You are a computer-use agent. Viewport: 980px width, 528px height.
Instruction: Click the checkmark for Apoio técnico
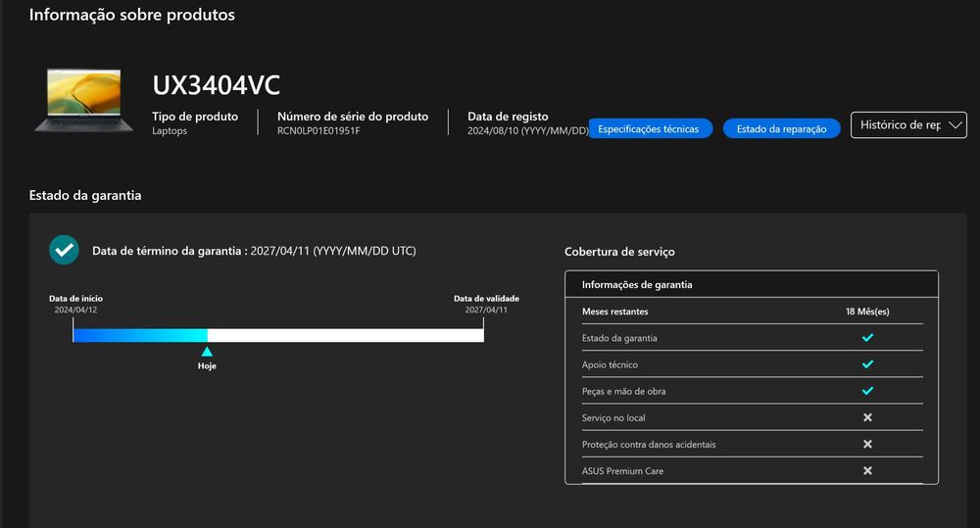[867, 364]
